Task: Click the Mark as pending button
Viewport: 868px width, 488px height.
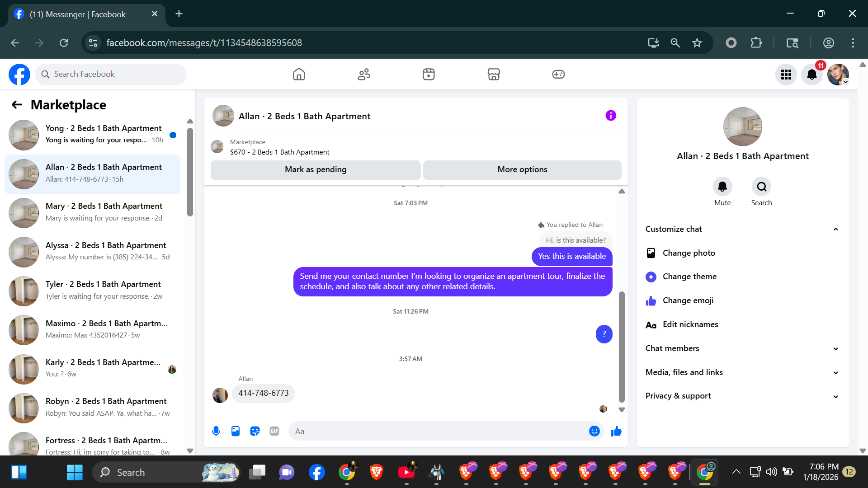Action: (316, 169)
